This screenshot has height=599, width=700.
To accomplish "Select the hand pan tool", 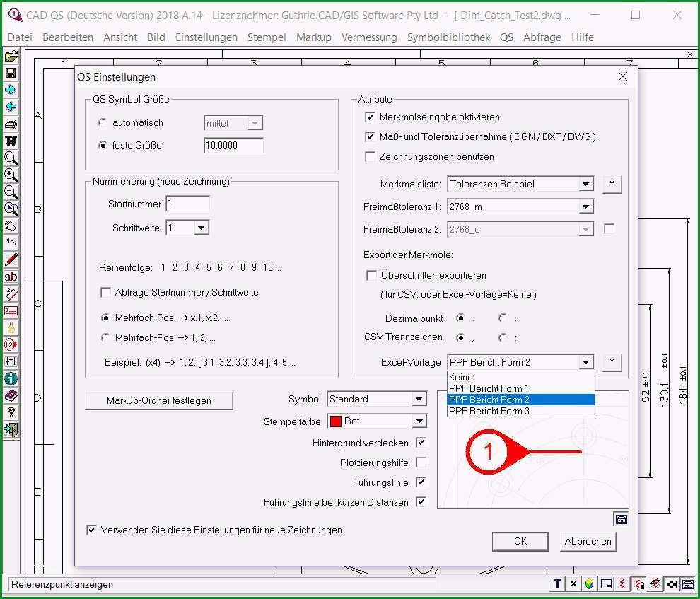I will (11, 226).
